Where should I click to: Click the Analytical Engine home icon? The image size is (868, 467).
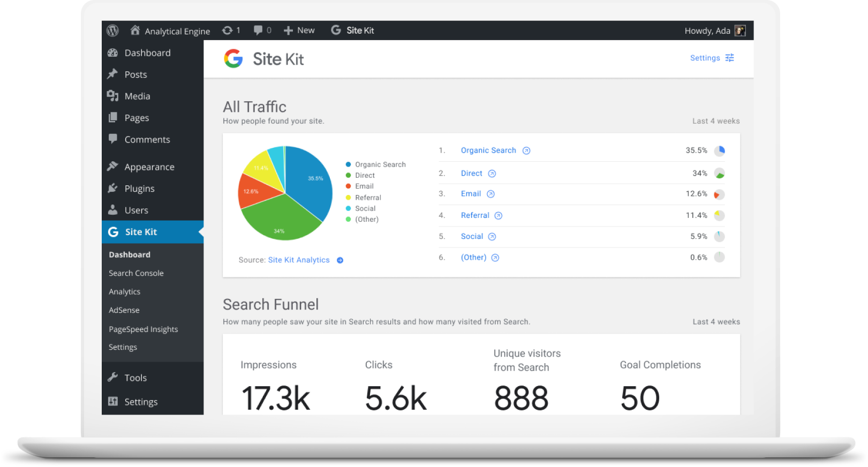point(135,31)
